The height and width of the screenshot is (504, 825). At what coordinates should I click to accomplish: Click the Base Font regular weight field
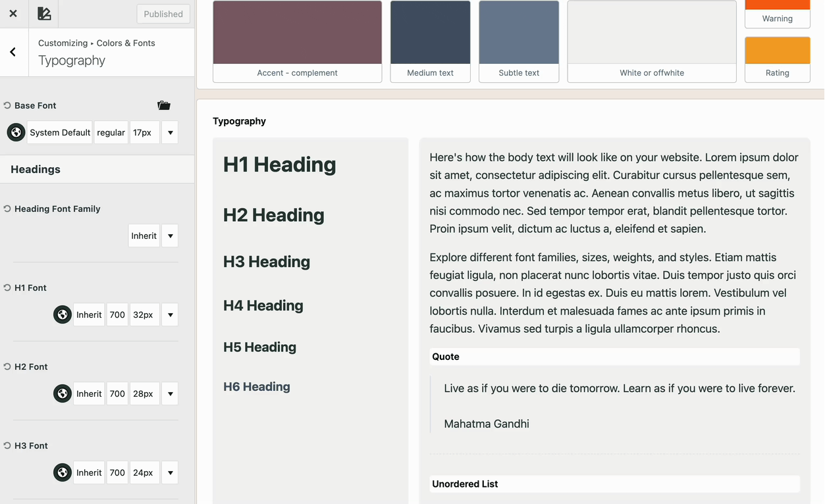[111, 132]
